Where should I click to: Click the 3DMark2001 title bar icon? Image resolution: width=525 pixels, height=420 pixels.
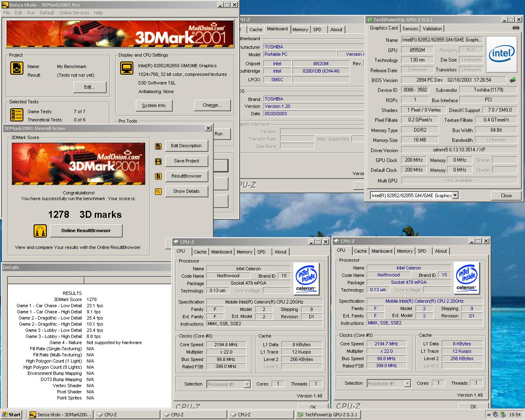click(5, 5)
